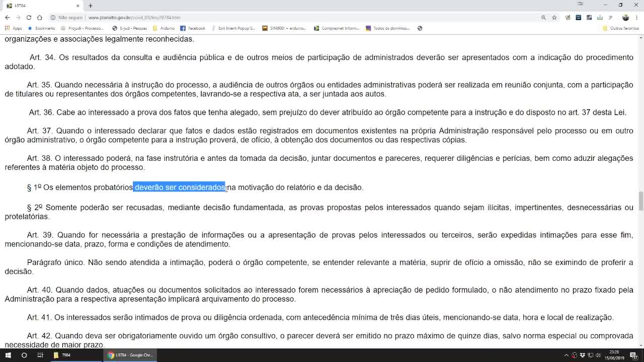
Task: Open the green inbox-style extension icon
Action: click(600, 18)
